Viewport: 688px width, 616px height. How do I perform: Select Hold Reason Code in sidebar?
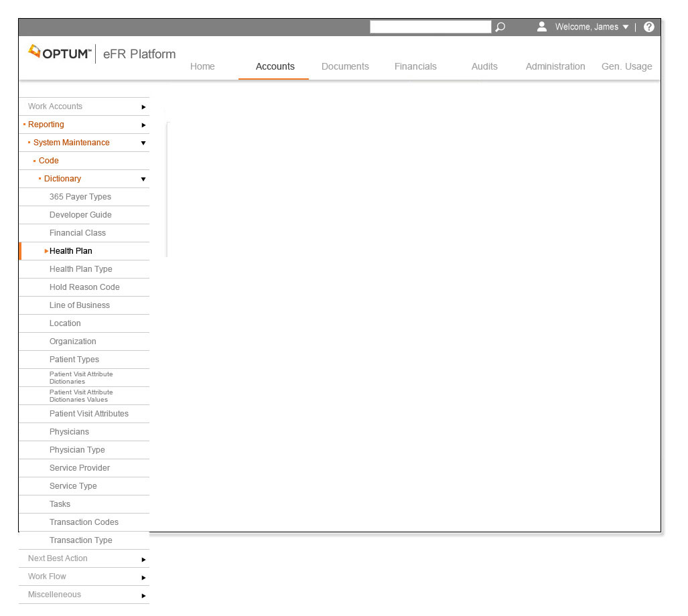point(84,287)
